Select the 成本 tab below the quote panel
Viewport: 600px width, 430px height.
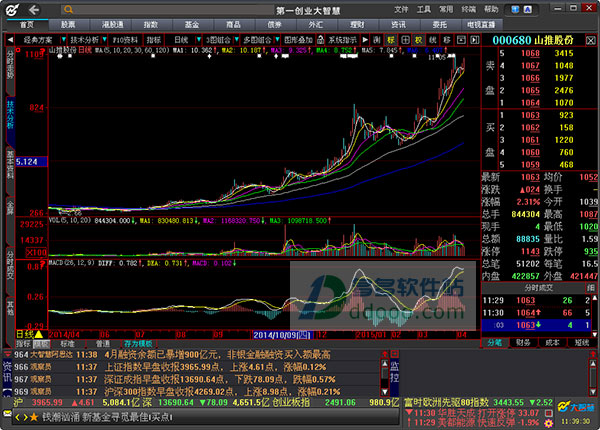(x=552, y=343)
